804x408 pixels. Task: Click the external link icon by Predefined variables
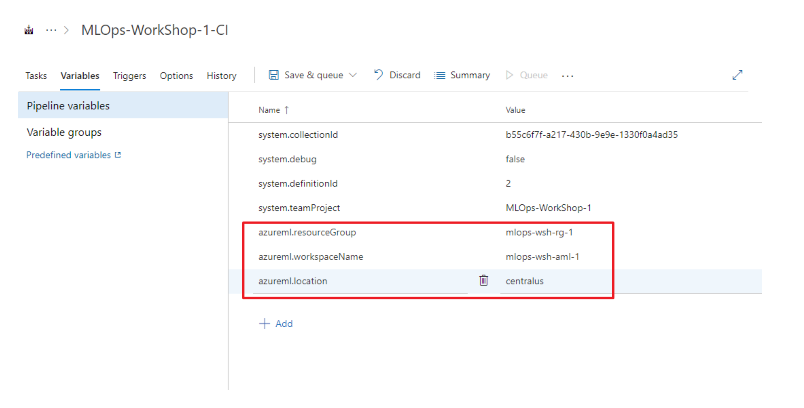pyautogui.click(x=118, y=155)
